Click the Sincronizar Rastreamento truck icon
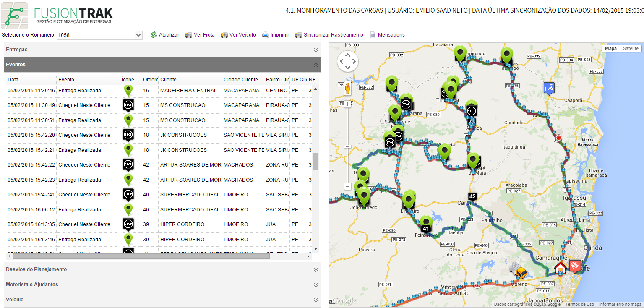The height and width of the screenshot is (308, 644). pyautogui.click(x=299, y=35)
